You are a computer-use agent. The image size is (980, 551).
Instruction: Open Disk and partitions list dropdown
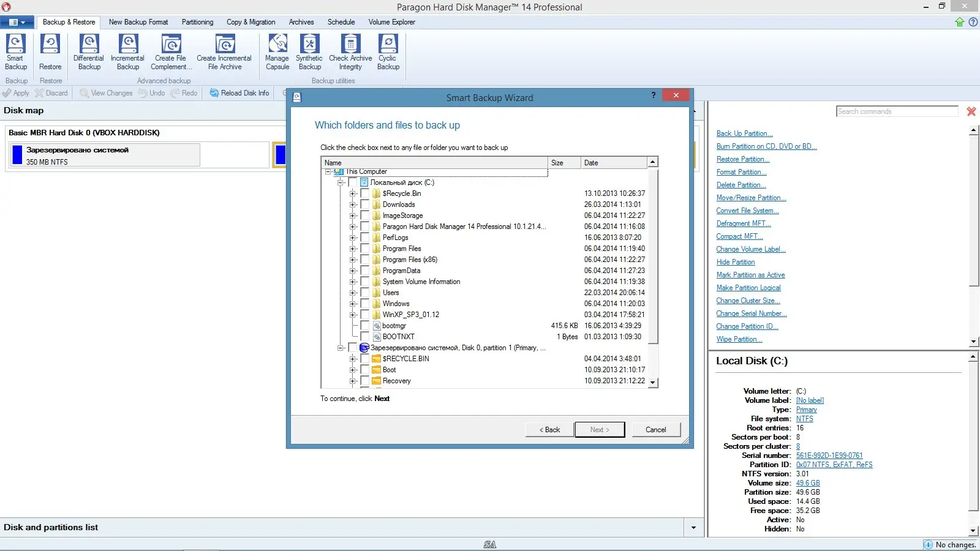point(693,528)
